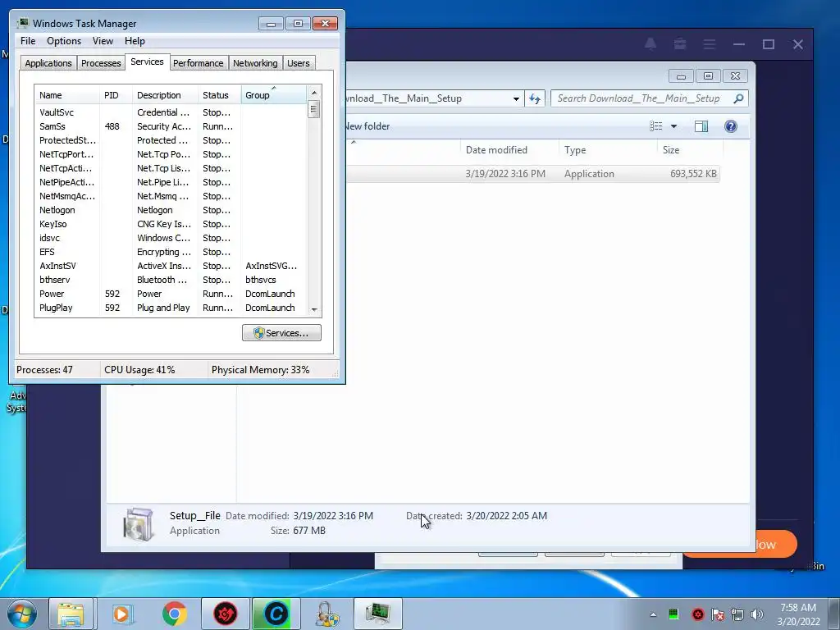Select the AxInstSV service row
This screenshot has width=840, height=630.
pyautogui.click(x=171, y=266)
